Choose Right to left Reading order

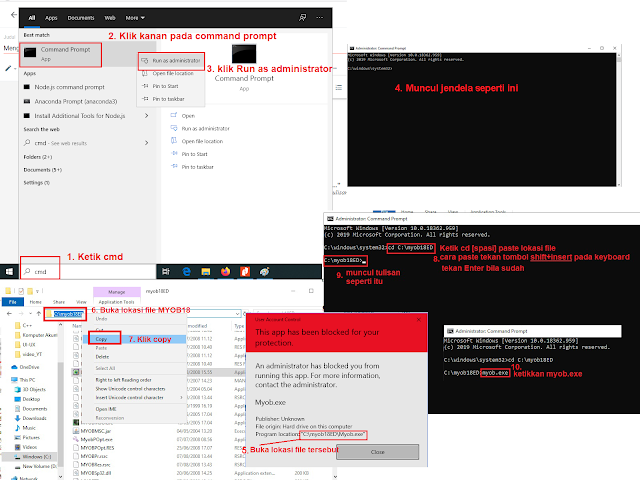point(123,380)
